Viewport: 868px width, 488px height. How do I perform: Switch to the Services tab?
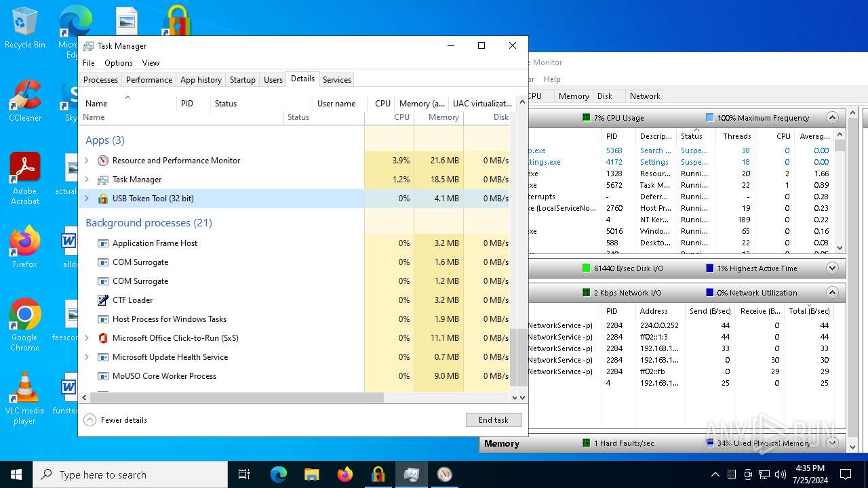click(337, 80)
